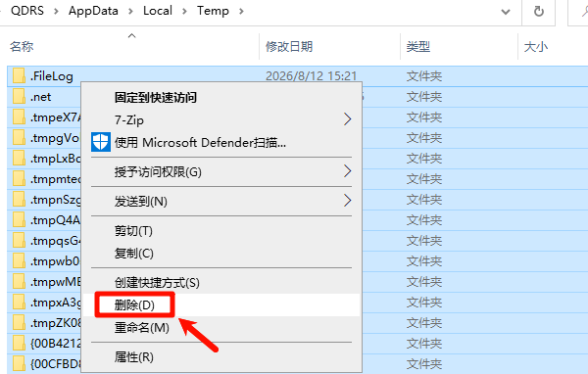Navigate to AppData in breadcrumb
This screenshot has height=374, width=588.
pos(93,11)
